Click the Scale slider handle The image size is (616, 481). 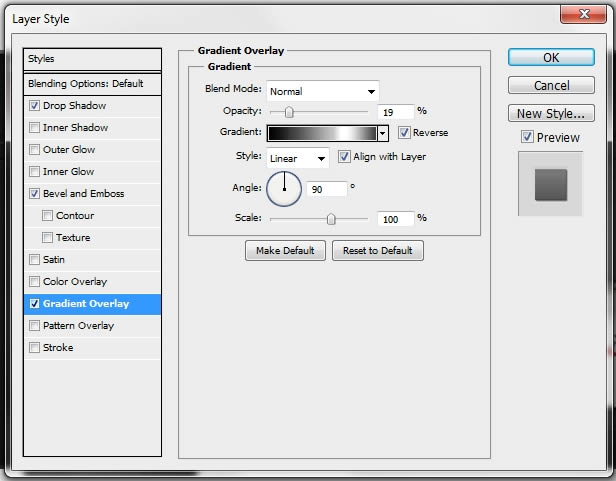click(331, 219)
